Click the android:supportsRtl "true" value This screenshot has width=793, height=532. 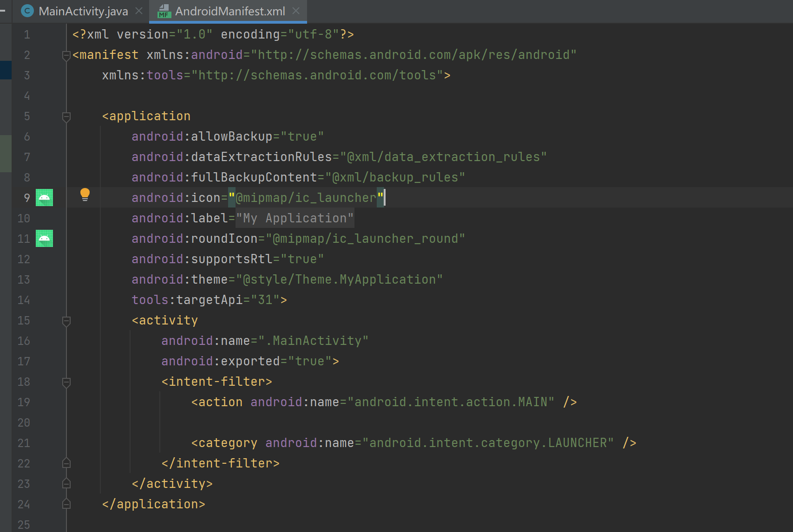[302, 259]
